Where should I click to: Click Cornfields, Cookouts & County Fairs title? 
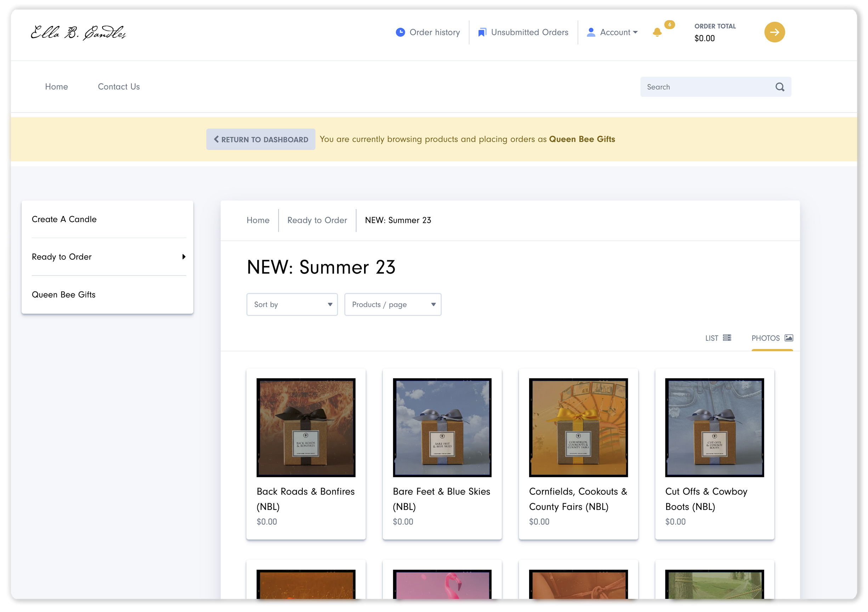point(578,499)
